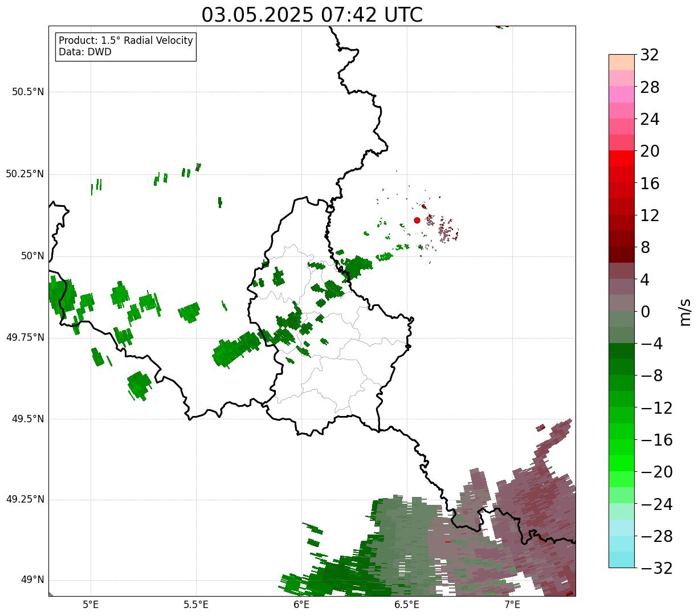Click the colorbar value −8
The image size is (698, 616).
[x=651, y=376]
